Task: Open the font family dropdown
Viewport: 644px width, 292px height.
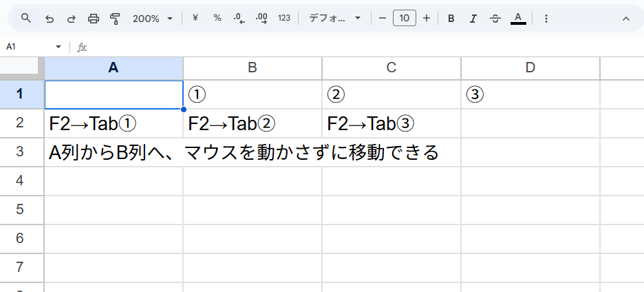Action: click(x=335, y=19)
